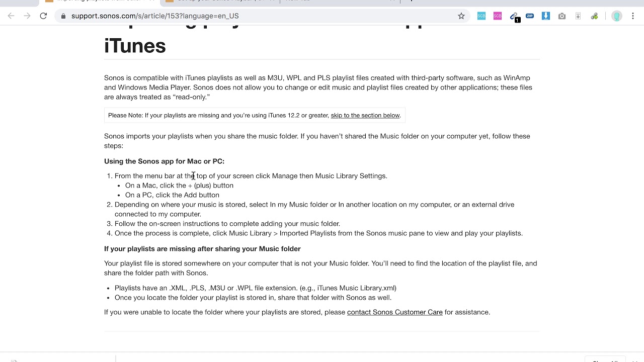The height and width of the screenshot is (362, 644).
Task: Click step 2 'Depending on where your music is stored'
Action: coord(314,209)
